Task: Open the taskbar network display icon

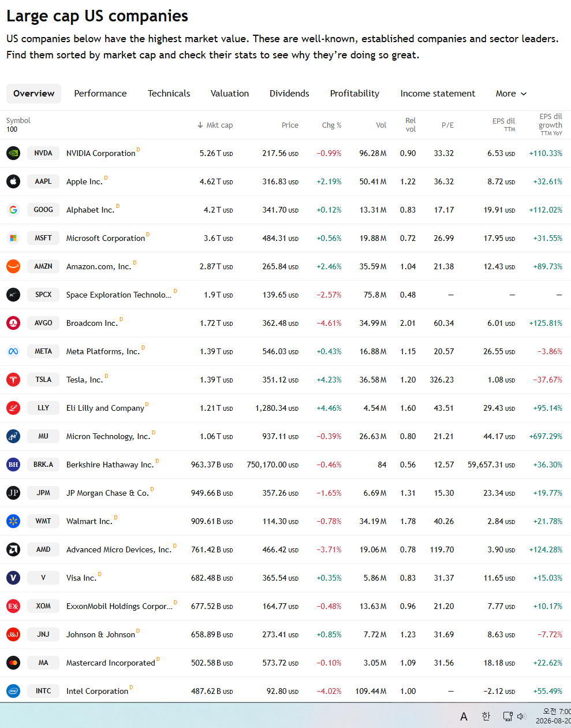Action: pyautogui.click(x=508, y=716)
